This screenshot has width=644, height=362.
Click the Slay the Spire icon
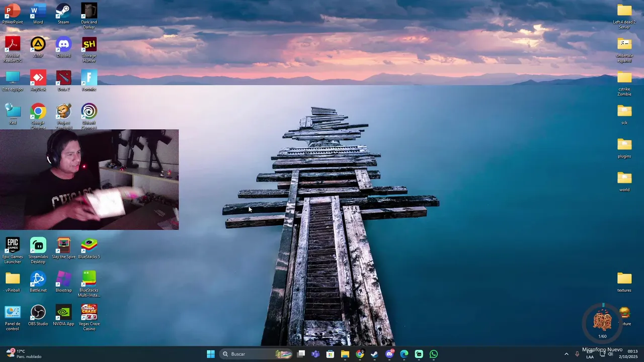pos(63,248)
